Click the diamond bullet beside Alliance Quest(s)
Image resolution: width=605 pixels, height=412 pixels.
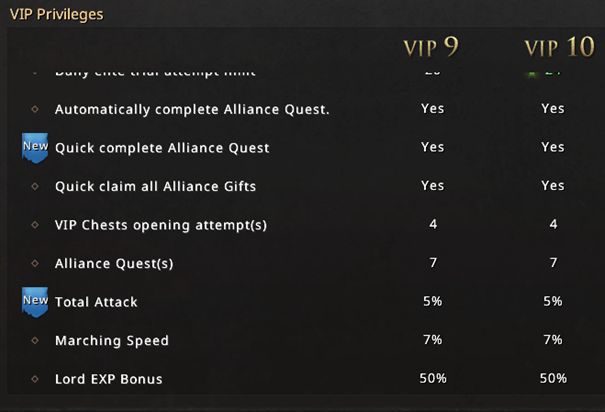(x=35, y=263)
